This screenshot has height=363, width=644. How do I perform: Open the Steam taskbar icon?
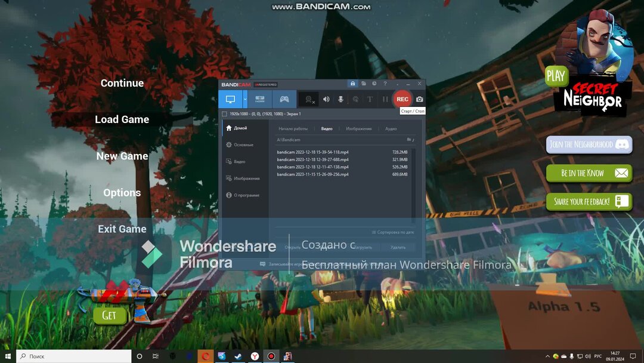click(238, 356)
